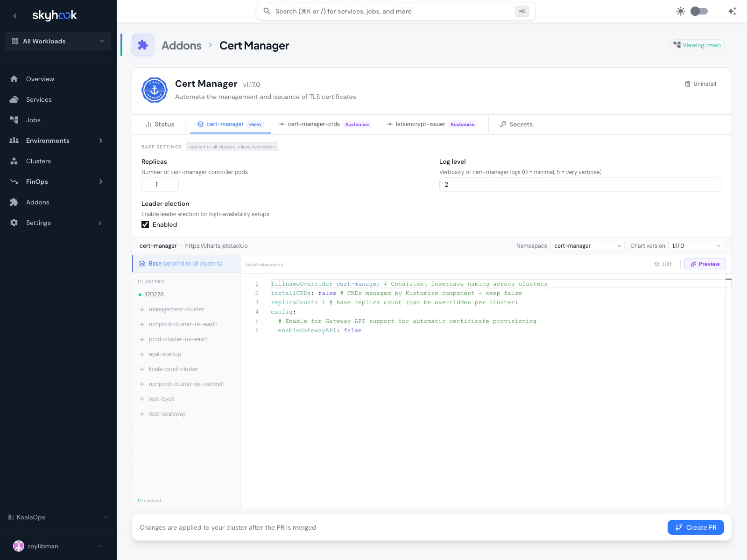Open Clusters from the sidebar
Image resolution: width=747 pixels, height=560 pixels.
click(38, 161)
